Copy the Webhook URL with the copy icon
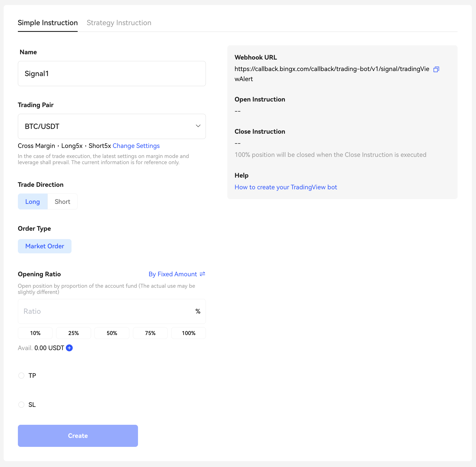The width and height of the screenshot is (476, 467). coord(436,69)
